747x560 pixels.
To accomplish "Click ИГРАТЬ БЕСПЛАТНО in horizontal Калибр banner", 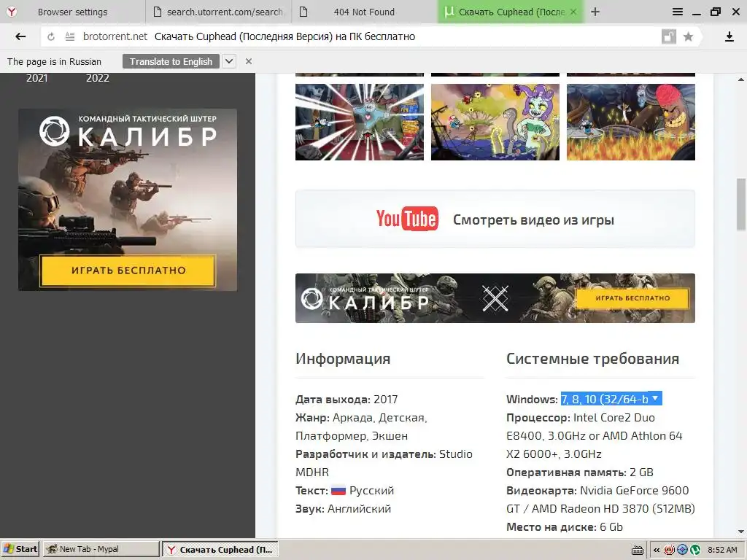I will 632,298.
